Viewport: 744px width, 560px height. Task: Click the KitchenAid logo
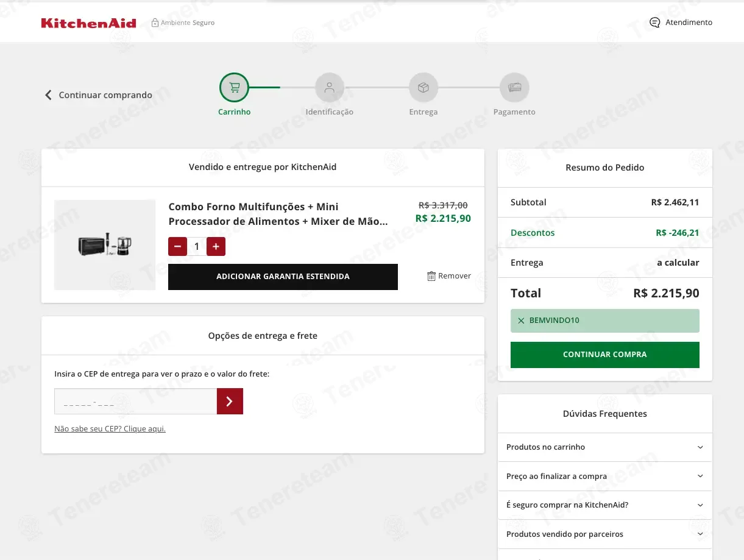coord(88,23)
